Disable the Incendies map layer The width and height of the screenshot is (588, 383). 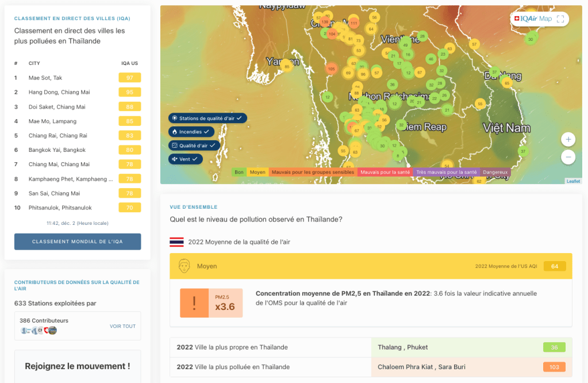tap(191, 132)
